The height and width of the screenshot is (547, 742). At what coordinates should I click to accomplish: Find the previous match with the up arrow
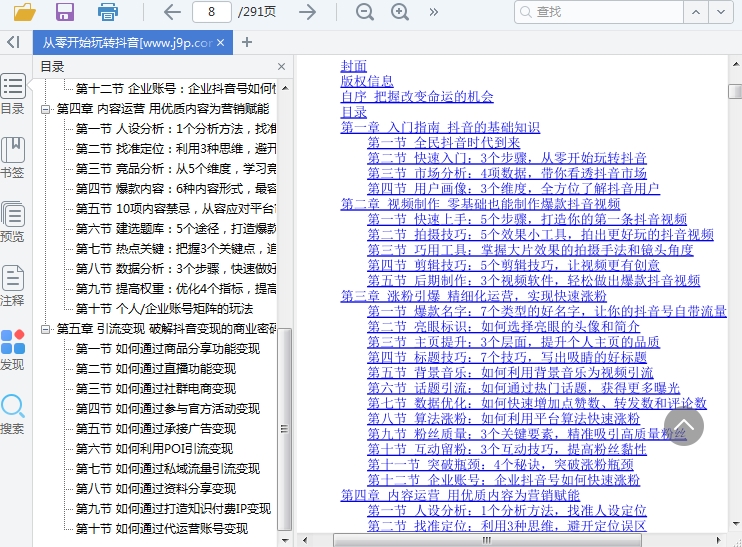pyautogui.click(x=696, y=12)
